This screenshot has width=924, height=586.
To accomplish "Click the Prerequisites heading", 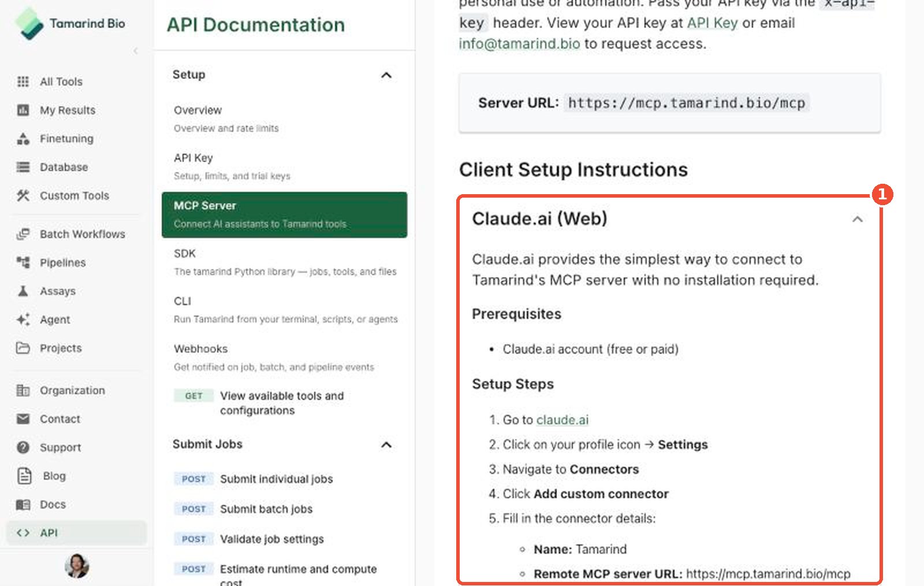I will click(516, 314).
